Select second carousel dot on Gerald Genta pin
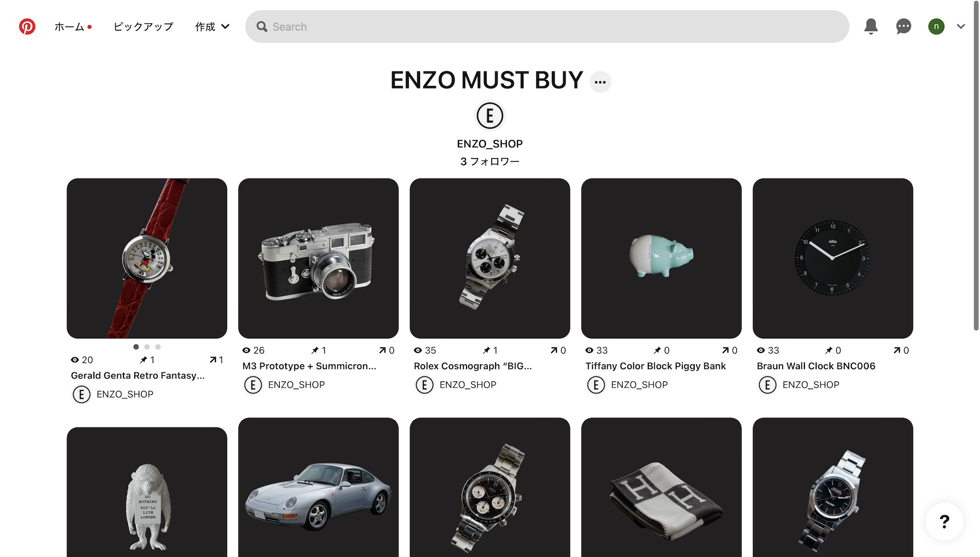 pos(147,347)
